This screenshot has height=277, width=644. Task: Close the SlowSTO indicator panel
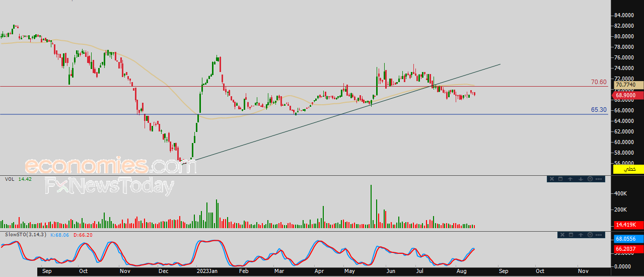(562, 235)
